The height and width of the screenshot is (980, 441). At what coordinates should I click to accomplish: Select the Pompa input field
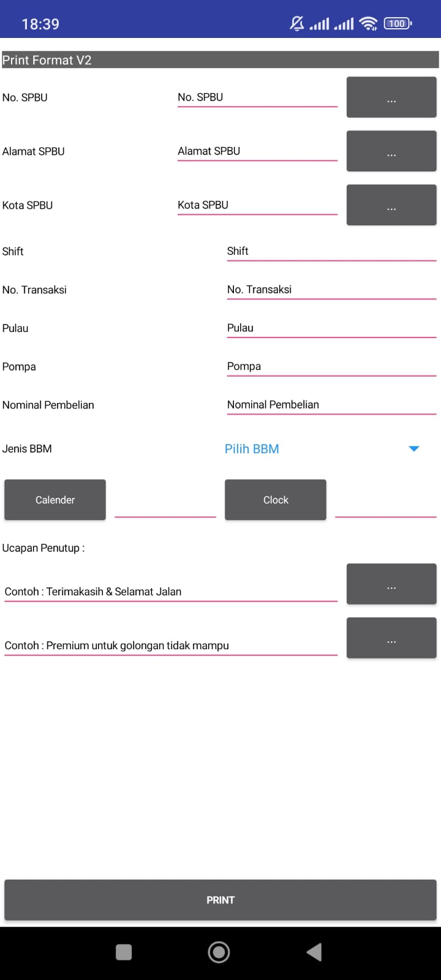331,366
